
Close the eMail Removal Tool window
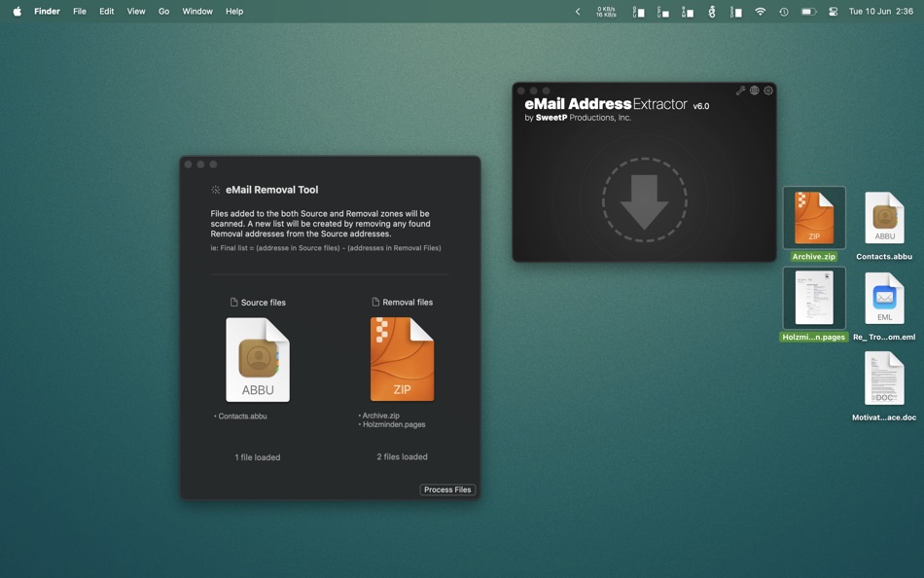pos(188,164)
